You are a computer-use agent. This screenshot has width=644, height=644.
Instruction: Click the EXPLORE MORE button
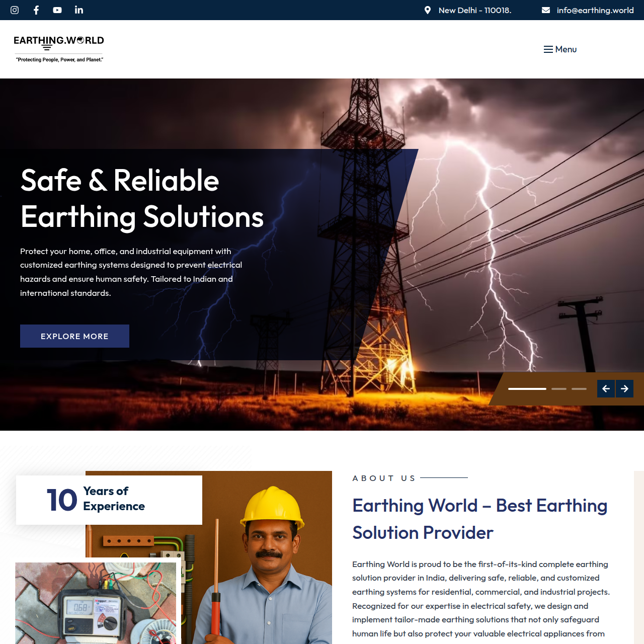(74, 336)
